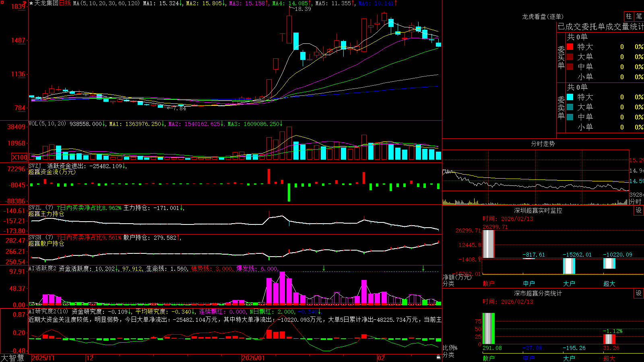Click the AI研究度2(10) indicator label
The width and height of the screenshot is (644, 362).
48,311
